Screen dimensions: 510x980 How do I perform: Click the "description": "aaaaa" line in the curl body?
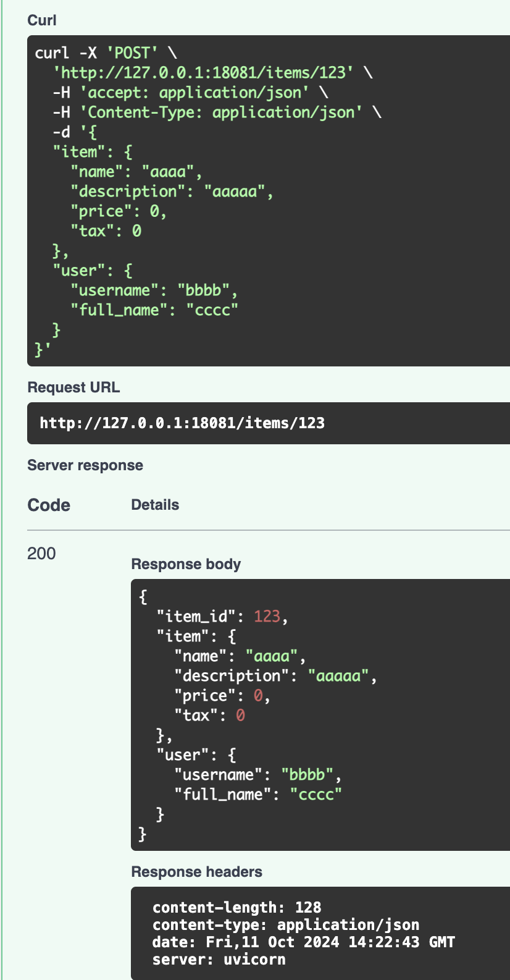pos(172,192)
